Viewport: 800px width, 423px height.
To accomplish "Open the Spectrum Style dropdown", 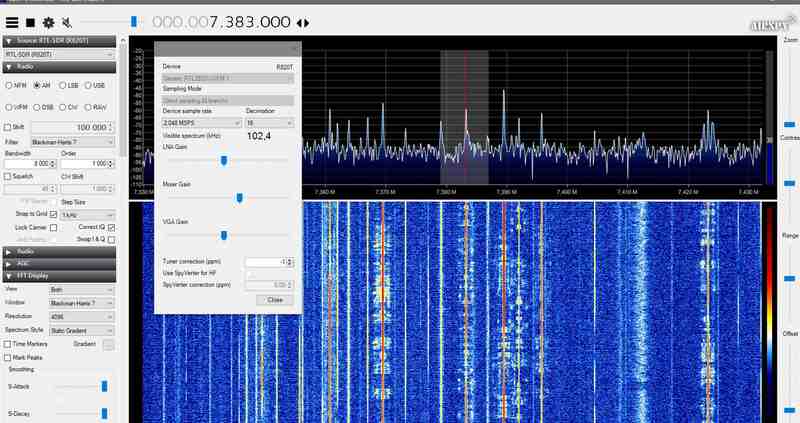I will (x=82, y=331).
